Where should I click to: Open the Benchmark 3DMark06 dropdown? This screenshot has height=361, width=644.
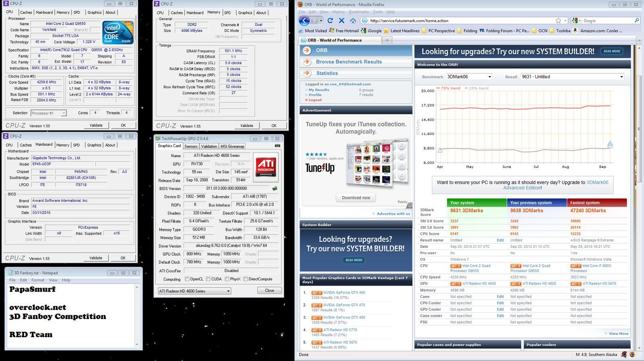[x=469, y=77]
